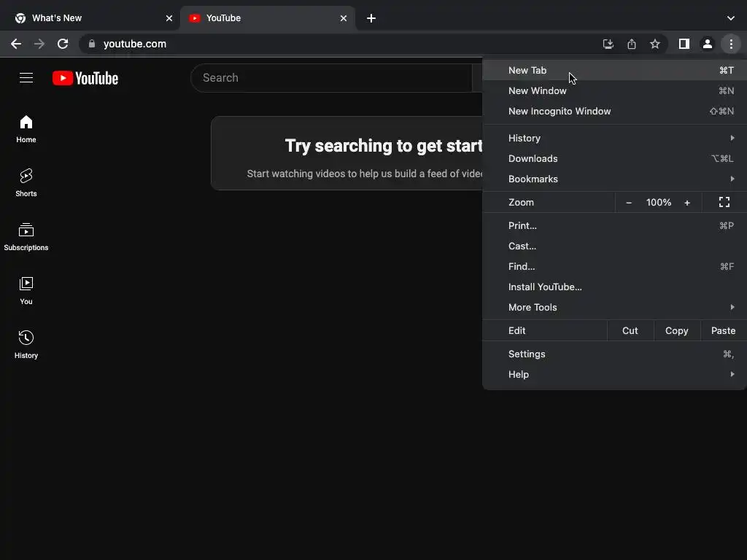Decrease zoom with the minus button
This screenshot has width=747, height=560.
tap(628, 203)
